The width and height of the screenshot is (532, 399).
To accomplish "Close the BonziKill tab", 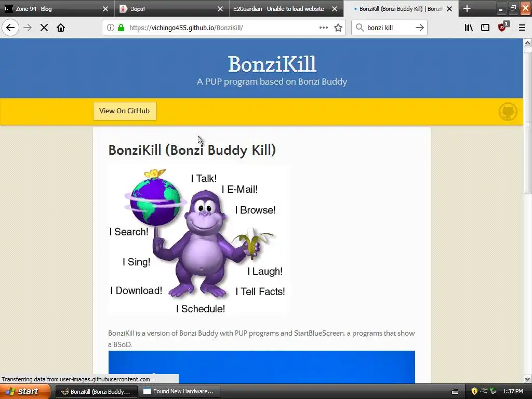I will tap(449, 9).
